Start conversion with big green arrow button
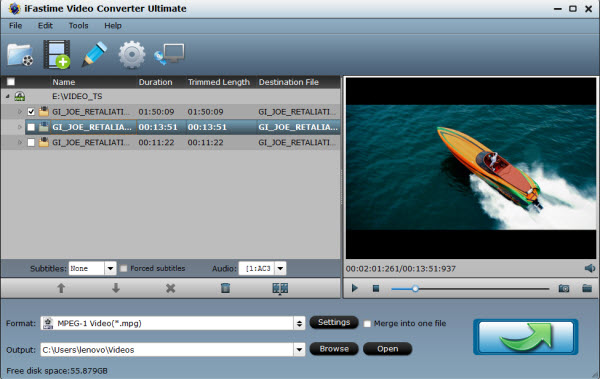The image size is (600, 379). (525, 337)
